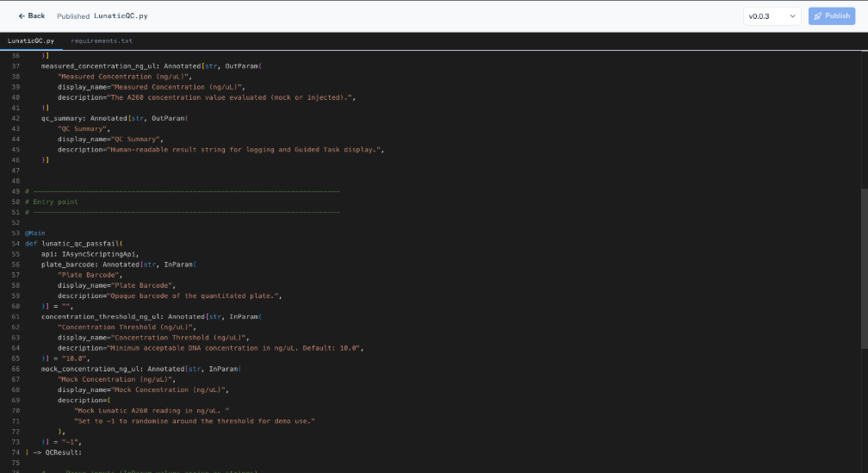This screenshot has height=473, width=868.
Task: Click line number 54 in the gutter
Action: point(15,244)
